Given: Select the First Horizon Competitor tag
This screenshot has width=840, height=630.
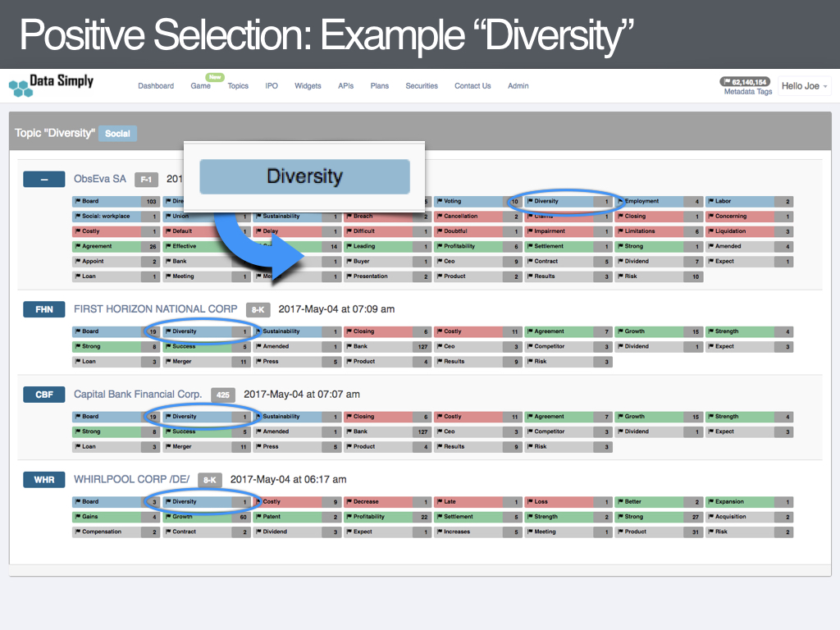Looking at the screenshot, I should [x=568, y=347].
